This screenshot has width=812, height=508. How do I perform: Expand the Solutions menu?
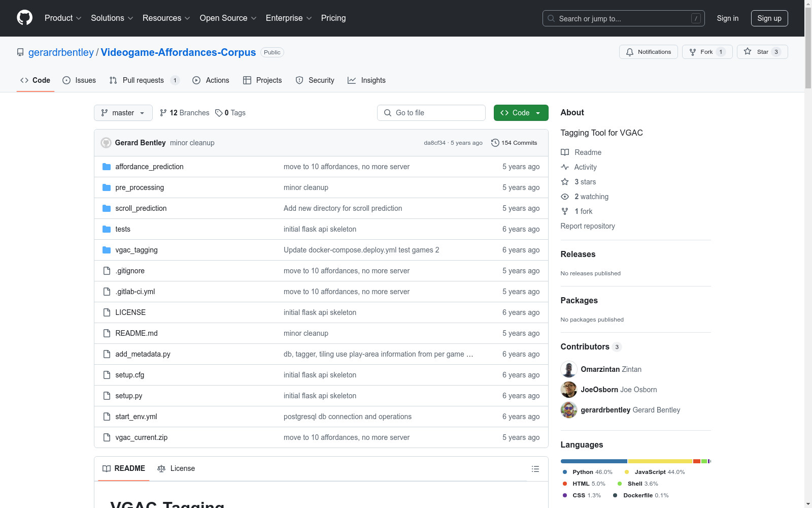tap(112, 18)
